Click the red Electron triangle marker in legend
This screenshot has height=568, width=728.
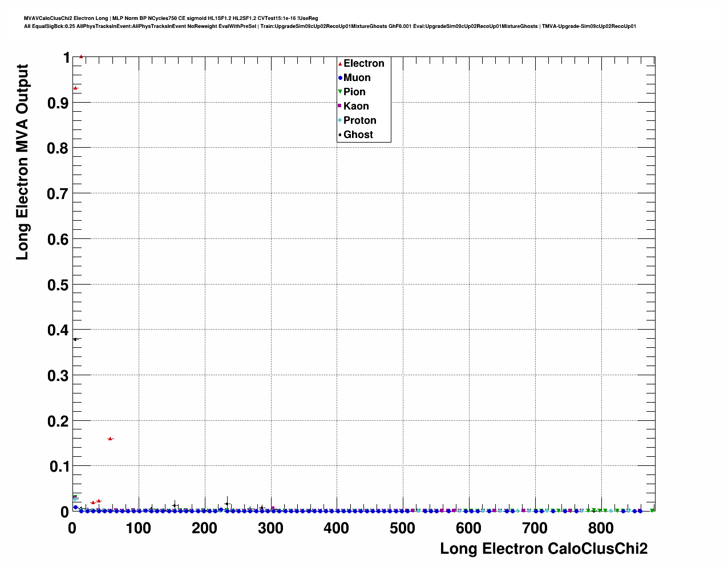tap(340, 64)
